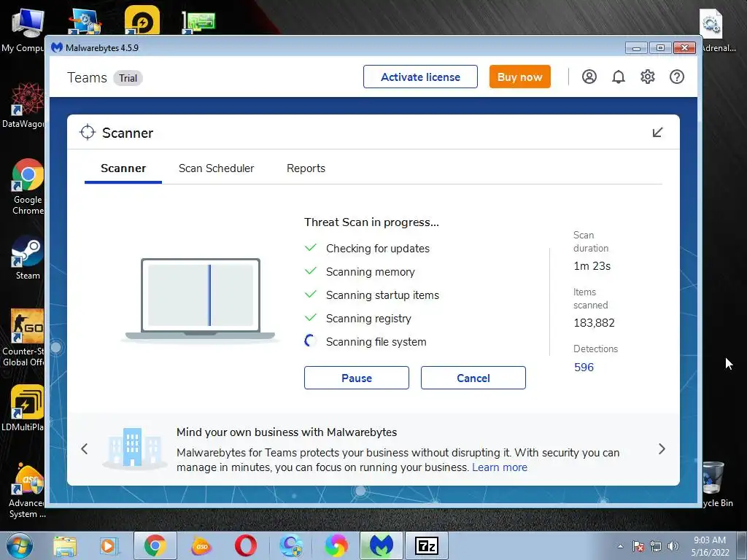Click the Trial badge next to Teams
This screenshot has width=747, height=560.
point(128,78)
